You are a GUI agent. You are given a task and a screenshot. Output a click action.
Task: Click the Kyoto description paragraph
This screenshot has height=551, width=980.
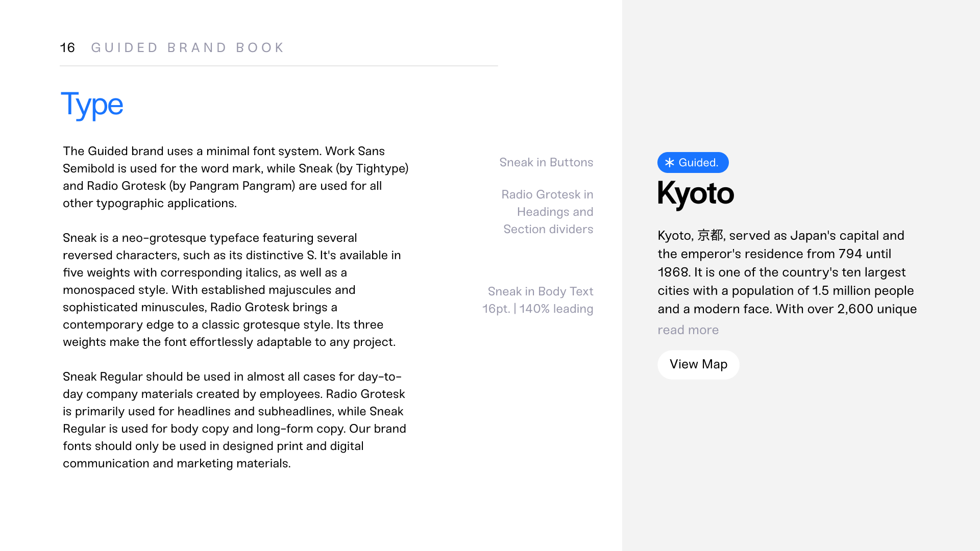coord(787,272)
